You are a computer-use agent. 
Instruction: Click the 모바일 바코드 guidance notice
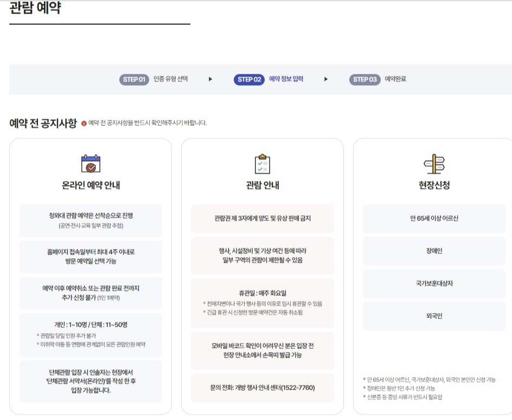pyautogui.click(x=262, y=352)
